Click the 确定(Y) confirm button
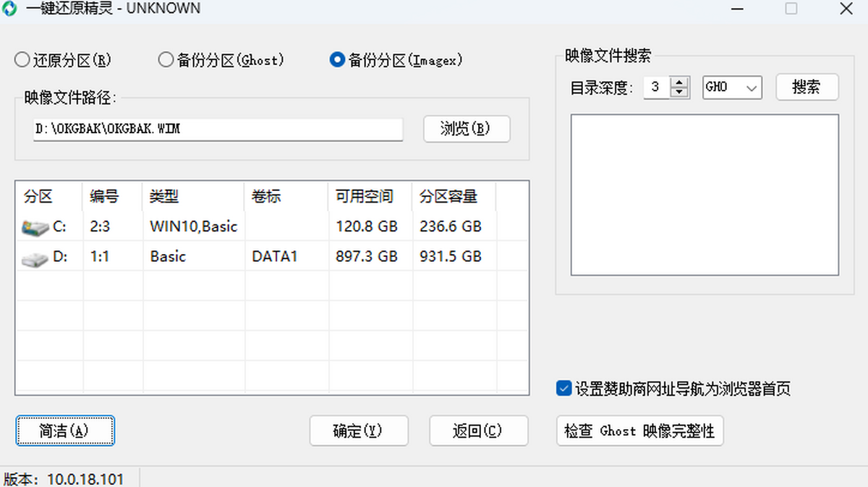The image size is (868, 487). point(358,431)
